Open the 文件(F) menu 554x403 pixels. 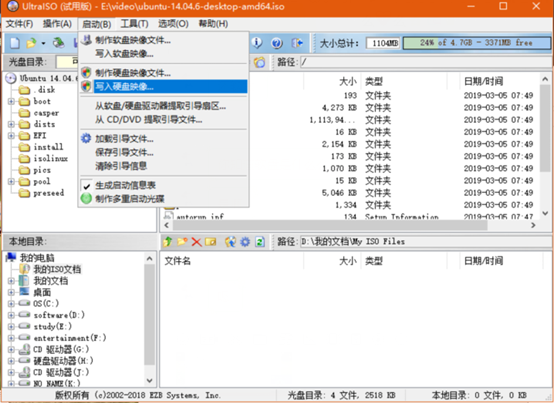19,24
